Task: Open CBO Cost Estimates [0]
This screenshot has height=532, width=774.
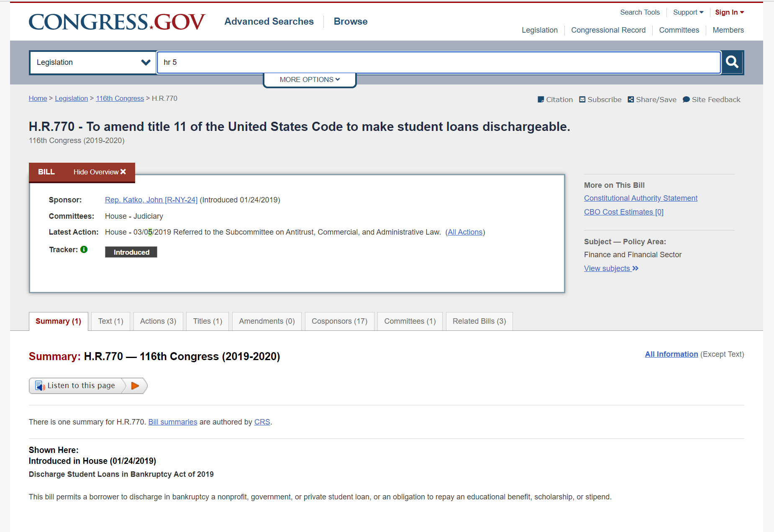Action: coord(624,212)
